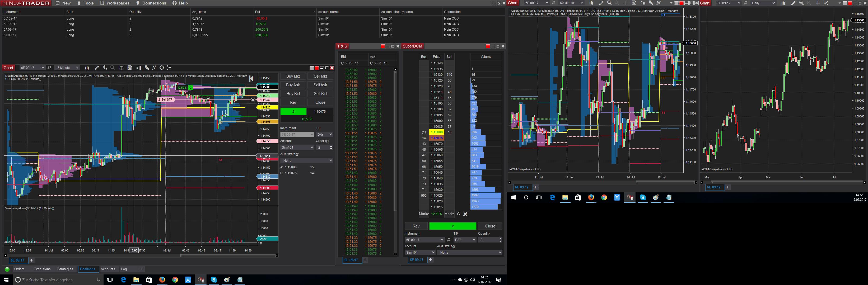Click the PnL column header
The width and height of the screenshot is (868, 285).
coord(285,12)
